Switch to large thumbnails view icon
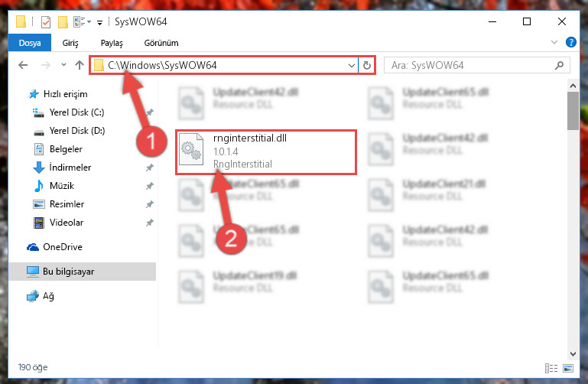The width and height of the screenshot is (588, 384). 568,368
